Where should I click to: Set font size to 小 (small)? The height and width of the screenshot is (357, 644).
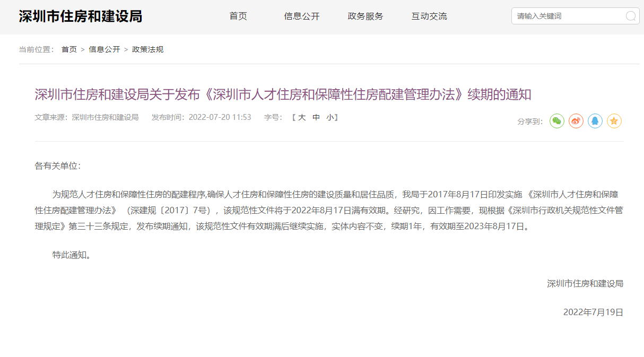coord(330,117)
